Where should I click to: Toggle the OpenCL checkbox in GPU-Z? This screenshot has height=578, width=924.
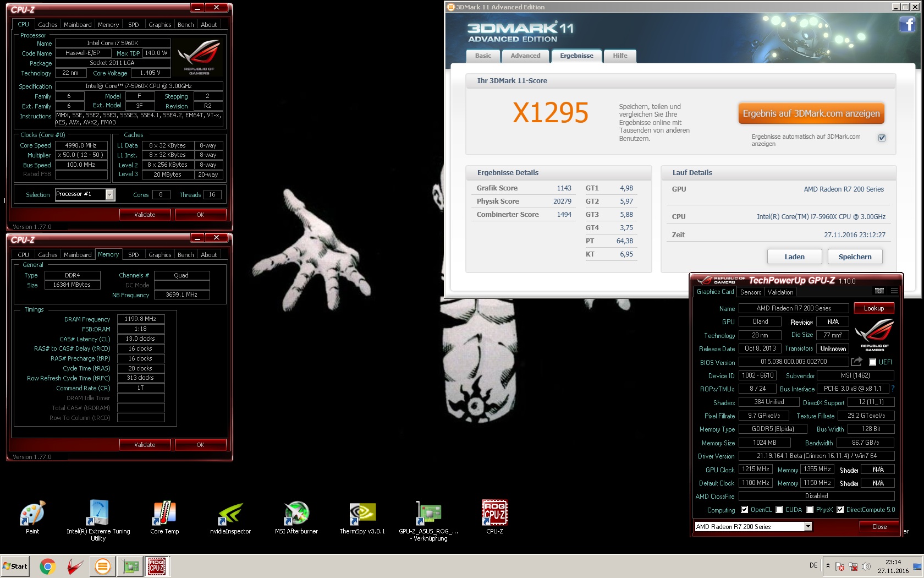(x=744, y=510)
